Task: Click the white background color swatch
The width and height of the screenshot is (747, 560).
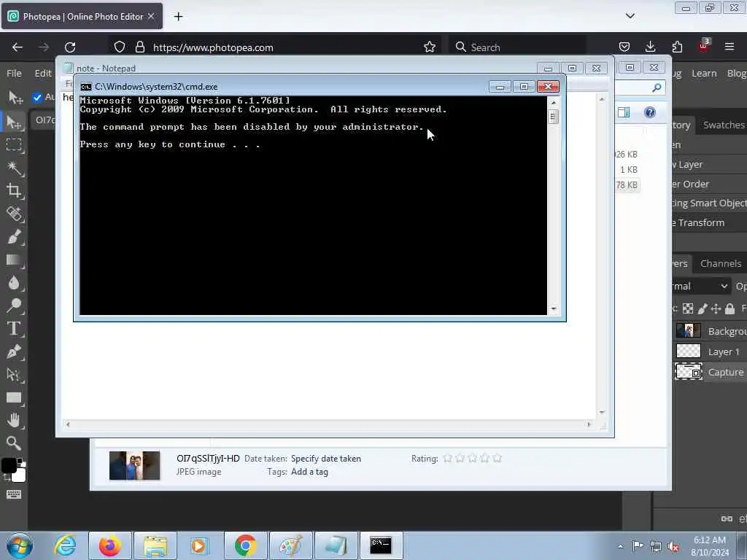Action: point(20,475)
